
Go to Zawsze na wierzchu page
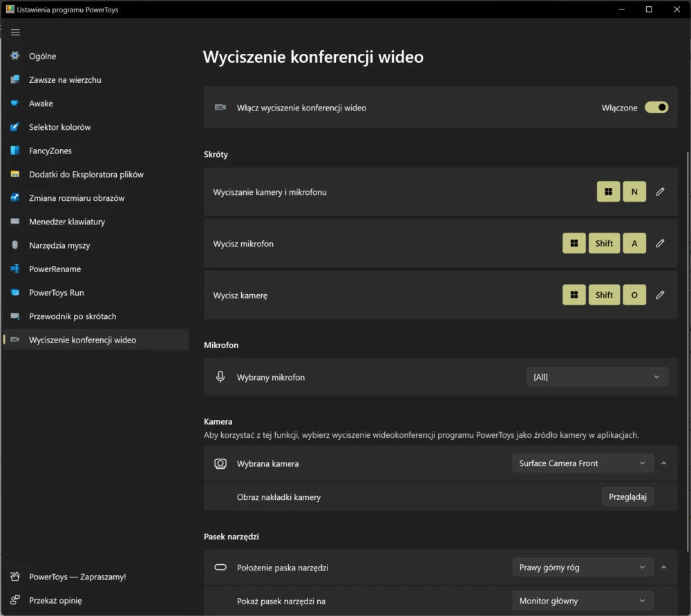96,79
